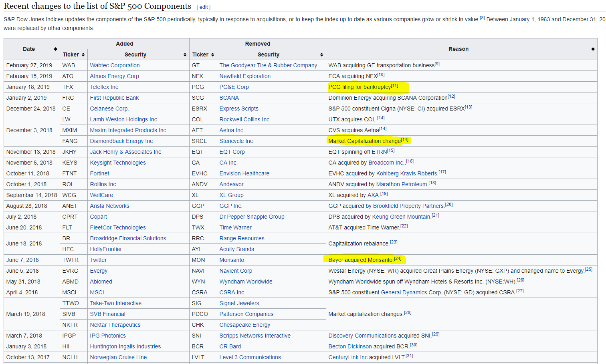This screenshot has width=606, height=364.
Task: Open the Discovery Communications link
Action: click(x=362, y=336)
